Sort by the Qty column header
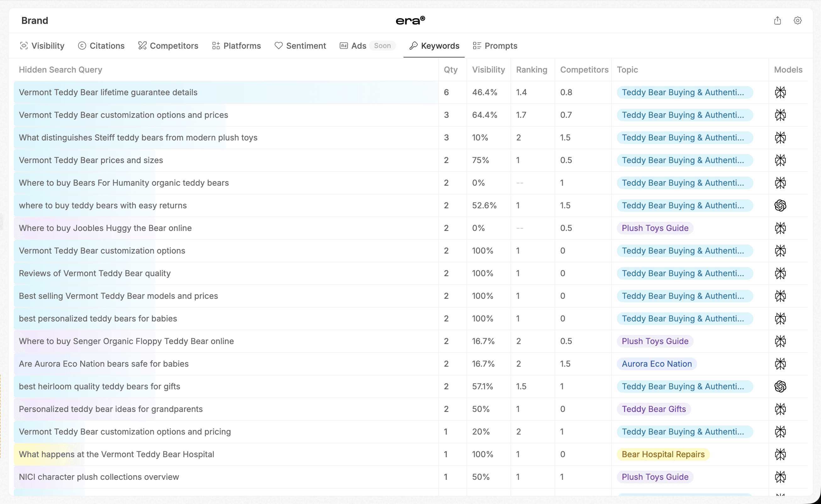821x504 pixels. tap(450, 70)
